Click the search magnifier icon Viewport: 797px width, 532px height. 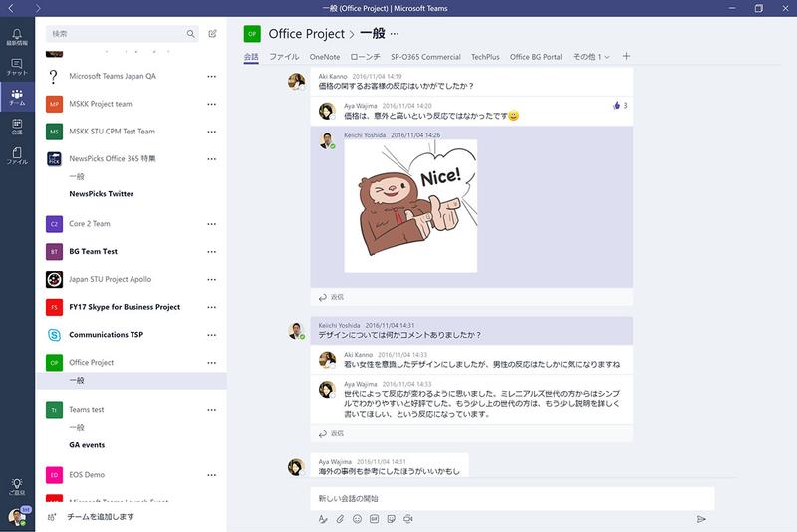click(x=190, y=34)
